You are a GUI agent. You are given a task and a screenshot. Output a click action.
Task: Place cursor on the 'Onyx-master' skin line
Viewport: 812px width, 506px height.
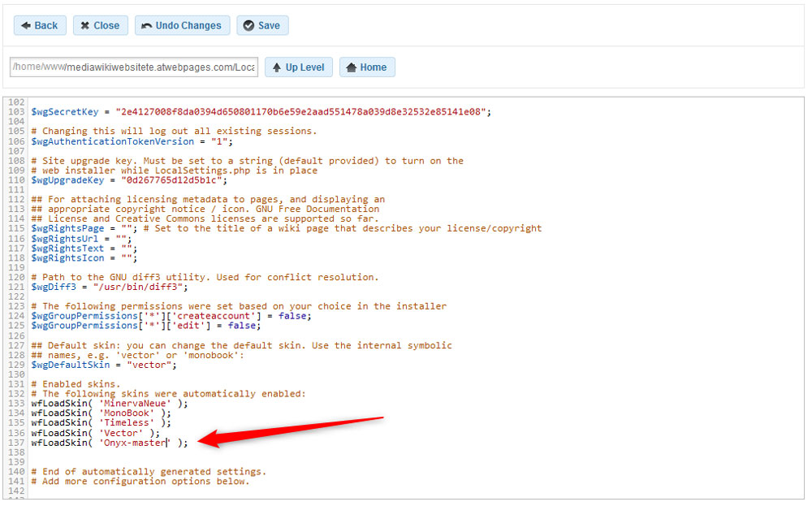pyautogui.click(x=134, y=443)
